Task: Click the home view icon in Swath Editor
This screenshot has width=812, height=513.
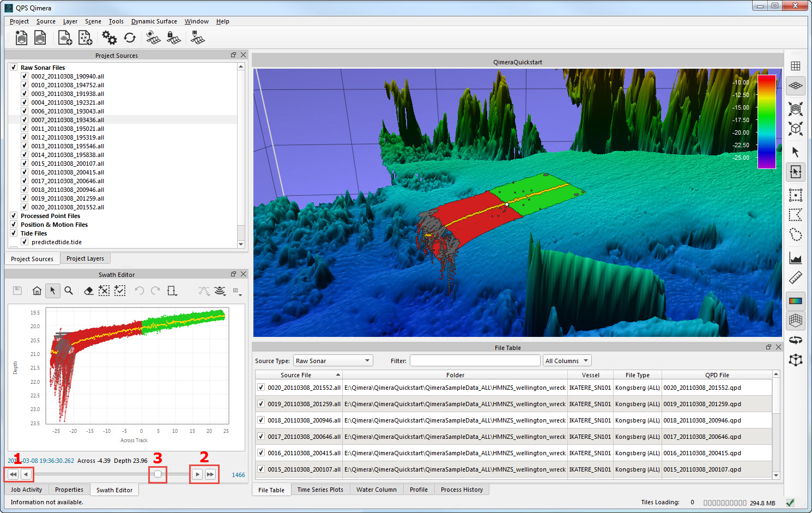Action: coord(37,291)
